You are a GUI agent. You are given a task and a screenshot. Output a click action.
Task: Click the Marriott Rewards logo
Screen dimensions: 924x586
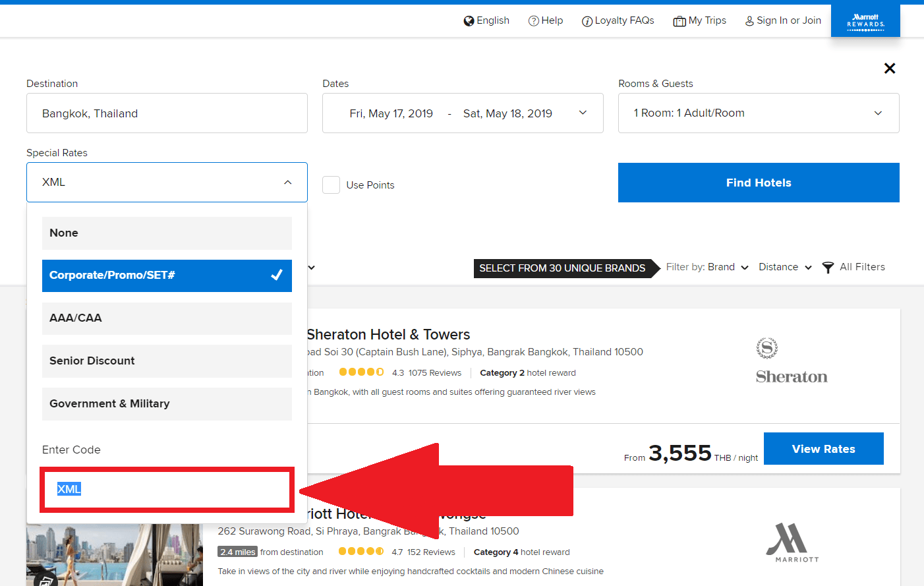pos(865,21)
